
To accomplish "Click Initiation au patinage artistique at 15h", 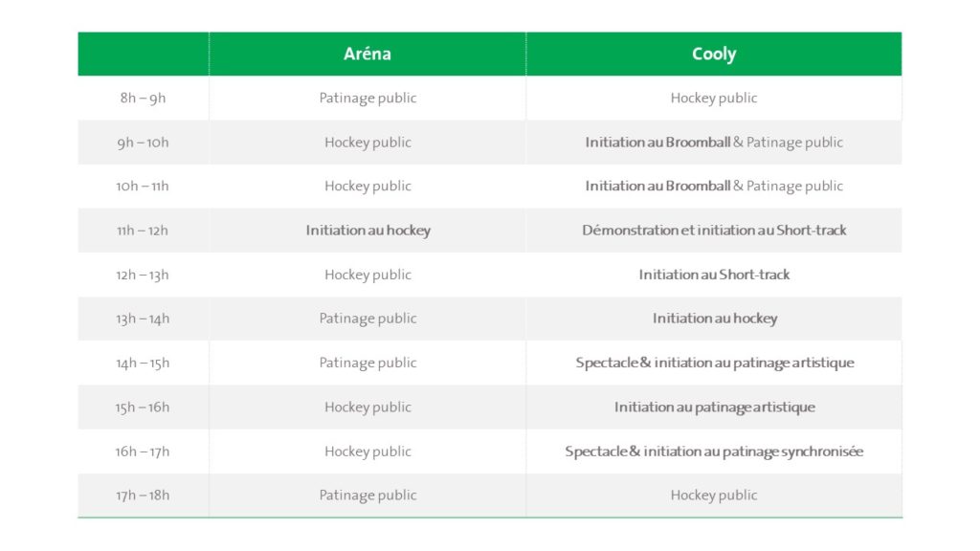I will [x=714, y=408].
